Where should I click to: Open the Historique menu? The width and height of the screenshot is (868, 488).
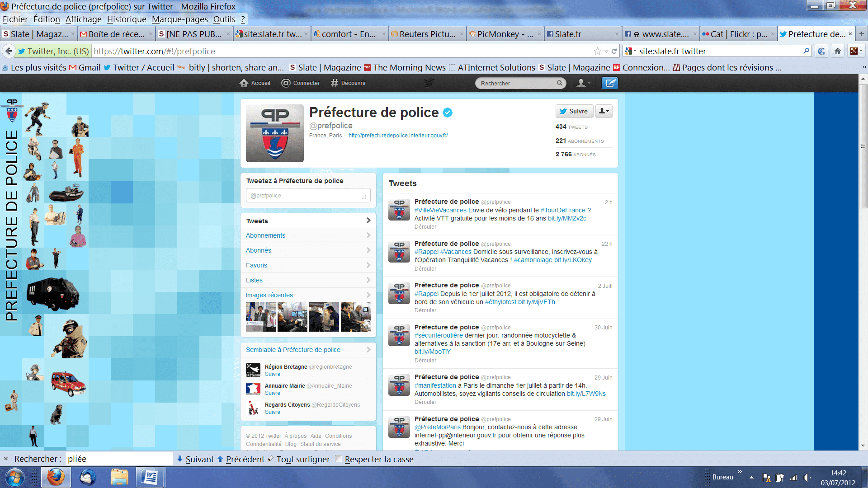[x=127, y=19]
